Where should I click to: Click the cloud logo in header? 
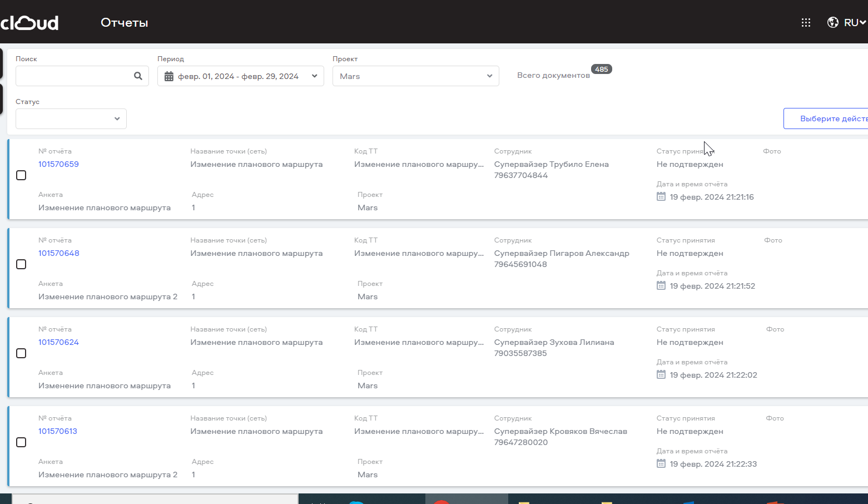tap(29, 23)
